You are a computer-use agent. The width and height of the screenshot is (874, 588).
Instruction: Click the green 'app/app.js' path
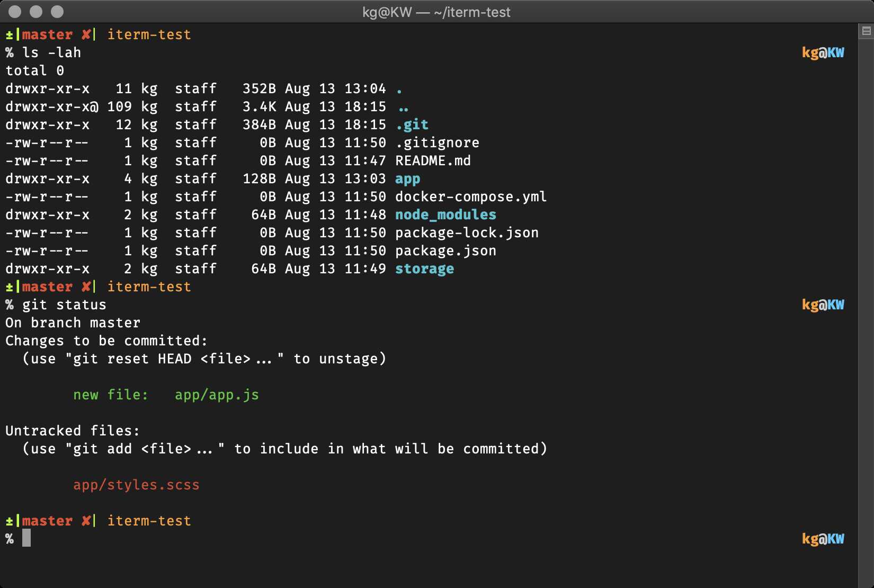pos(217,395)
